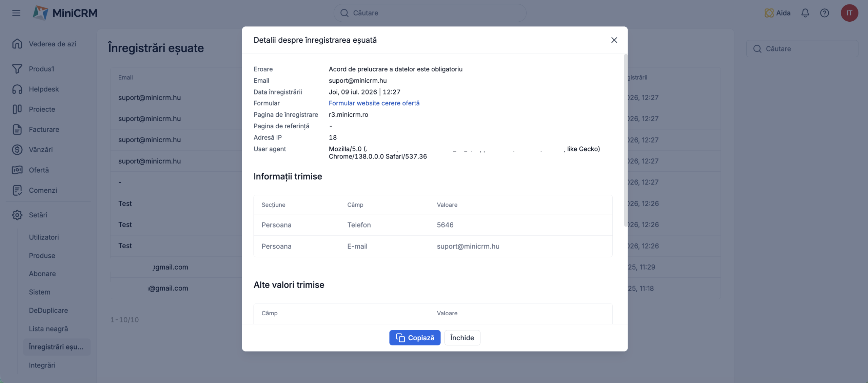Click the Proiecte board icon
Image resolution: width=868 pixels, height=383 pixels.
[x=17, y=109]
